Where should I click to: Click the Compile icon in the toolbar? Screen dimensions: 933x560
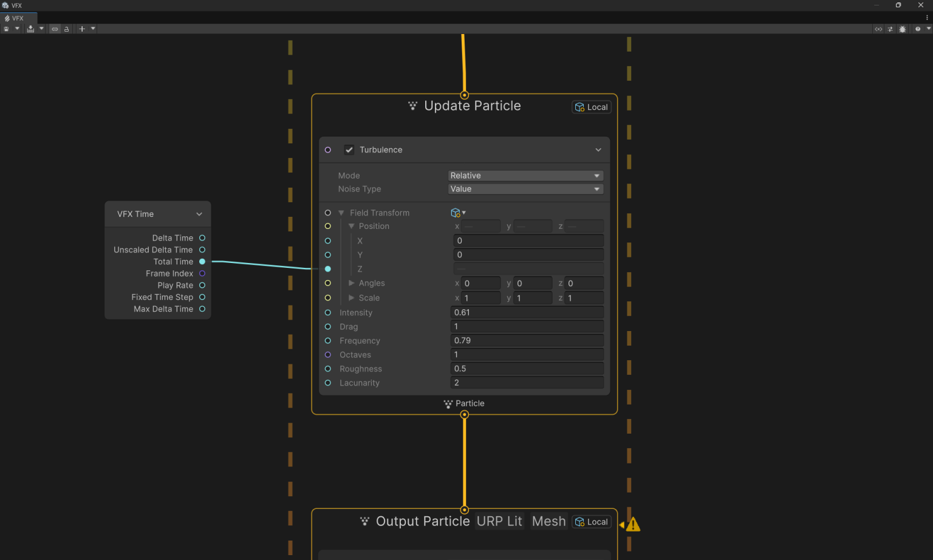click(30, 29)
